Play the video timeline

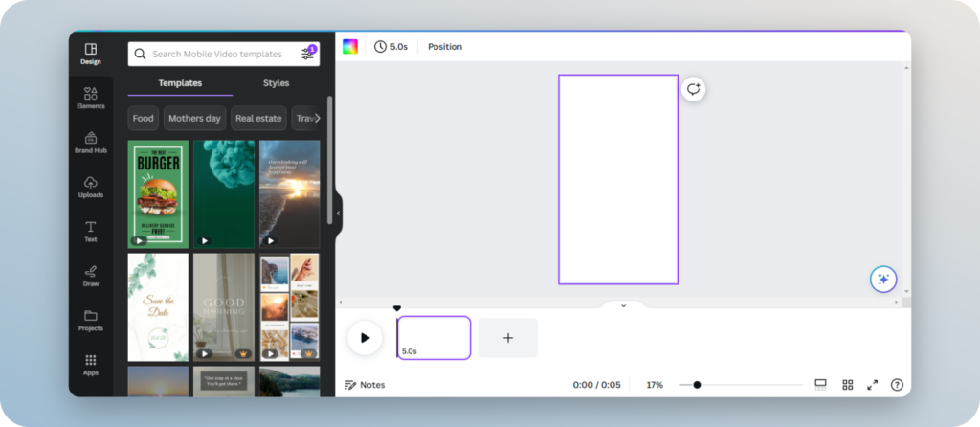[x=365, y=337]
